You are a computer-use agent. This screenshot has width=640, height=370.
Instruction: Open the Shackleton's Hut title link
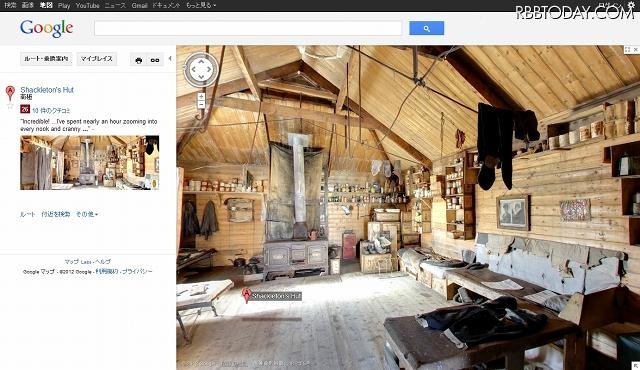click(47, 90)
